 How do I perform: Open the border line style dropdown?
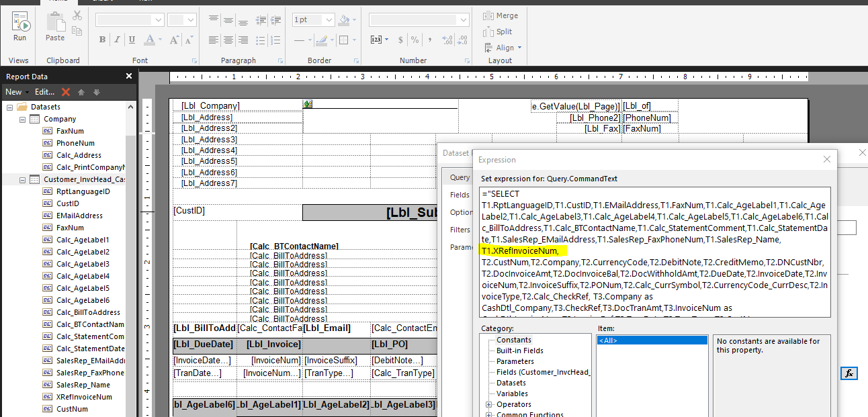click(x=308, y=40)
